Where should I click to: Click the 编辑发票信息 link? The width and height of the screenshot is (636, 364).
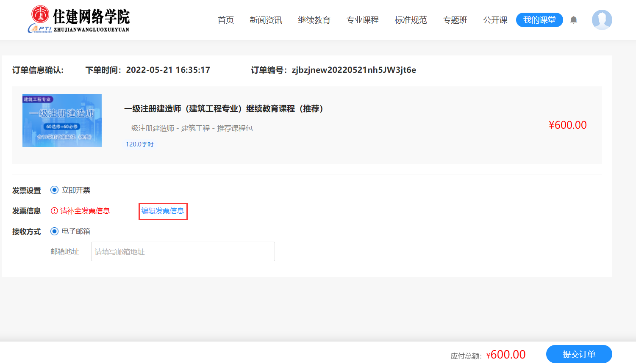point(163,211)
